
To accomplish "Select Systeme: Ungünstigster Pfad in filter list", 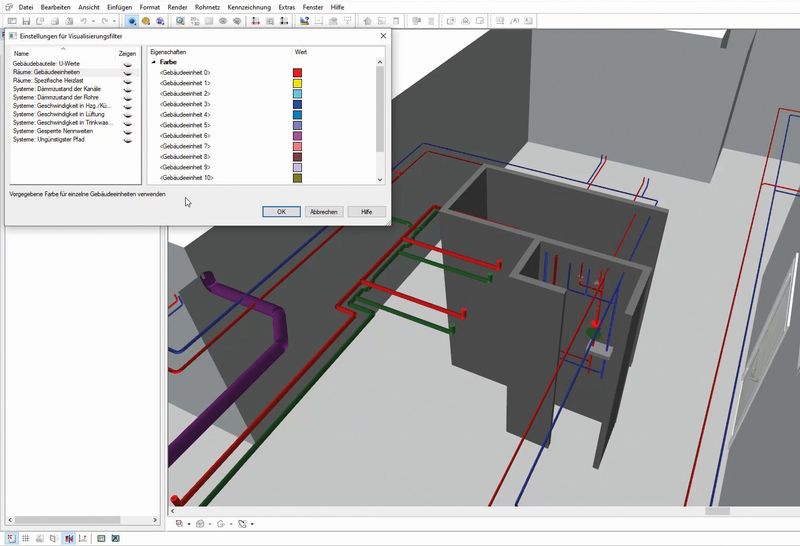I will pos(48,140).
